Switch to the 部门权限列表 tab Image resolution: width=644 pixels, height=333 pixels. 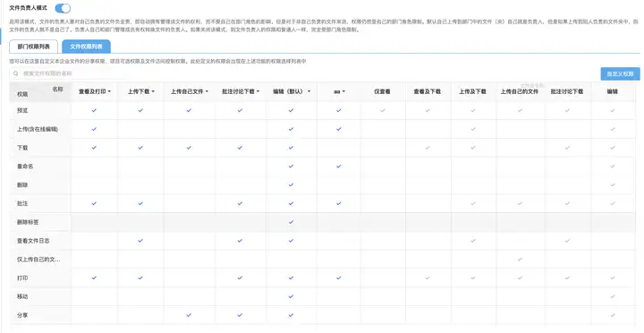(34, 47)
